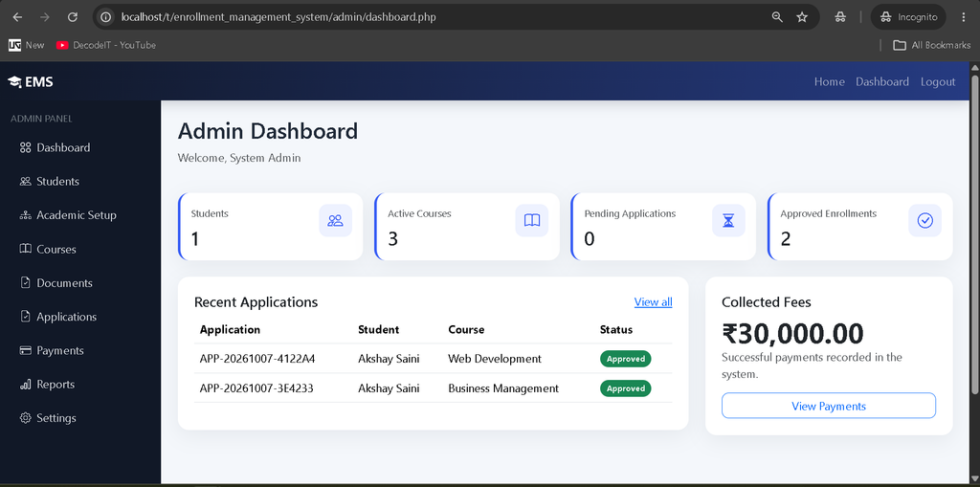Click the Applications file-check icon in sidebar
Image resolution: width=980 pixels, height=487 pixels.
[25, 317]
